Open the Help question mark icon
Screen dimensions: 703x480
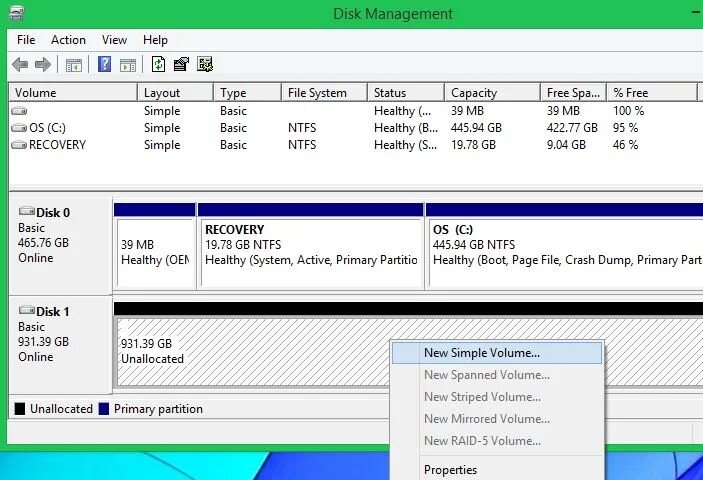click(104, 64)
